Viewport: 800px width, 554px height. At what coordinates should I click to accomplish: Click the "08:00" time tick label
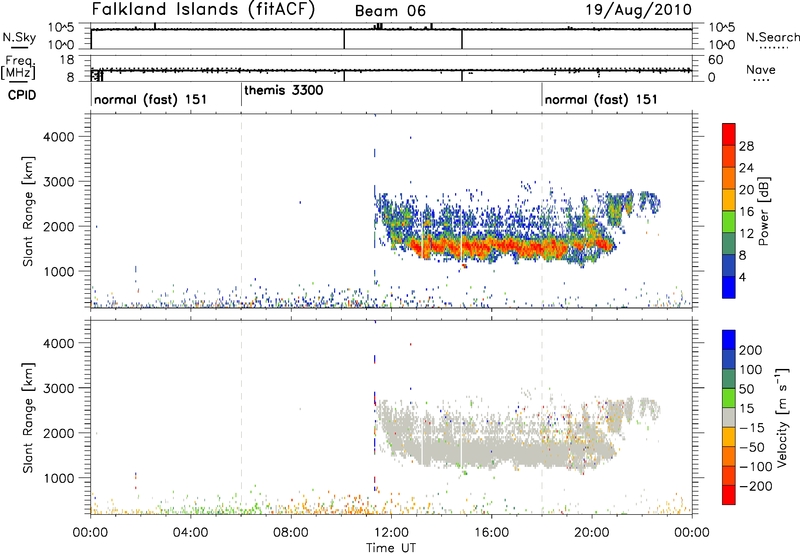pyautogui.click(x=291, y=533)
